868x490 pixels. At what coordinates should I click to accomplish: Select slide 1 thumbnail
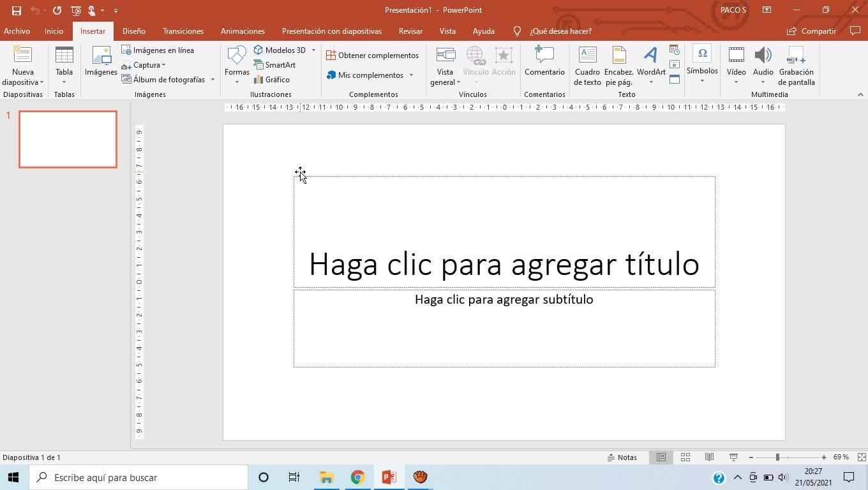68,140
